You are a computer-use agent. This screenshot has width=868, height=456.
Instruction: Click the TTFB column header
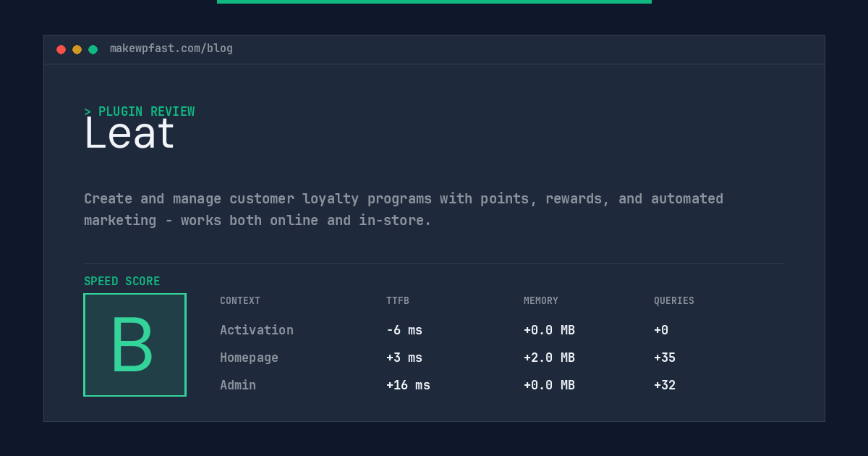pyautogui.click(x=398, y=301)
